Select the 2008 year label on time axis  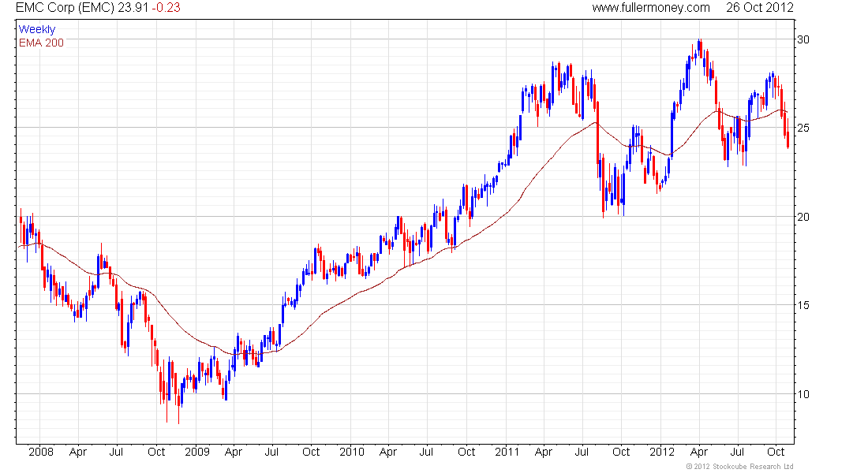(x=41, y=452)
